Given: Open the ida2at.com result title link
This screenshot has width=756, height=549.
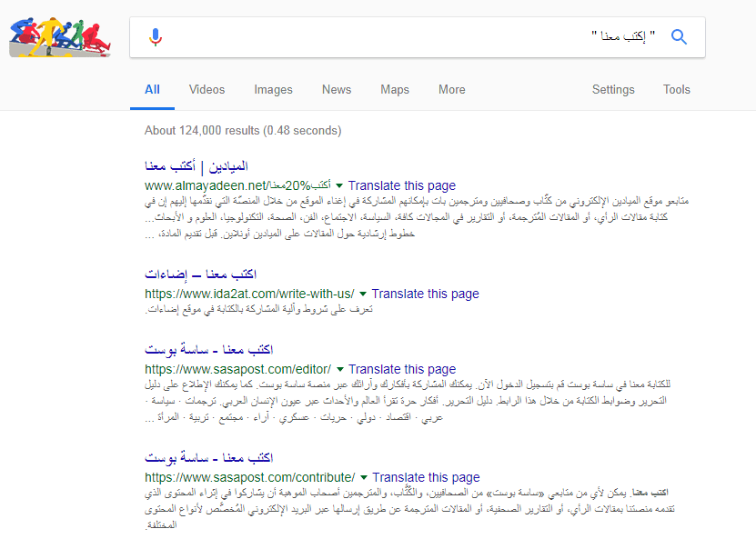Looking at the screenshot, I should coord(200,274).
